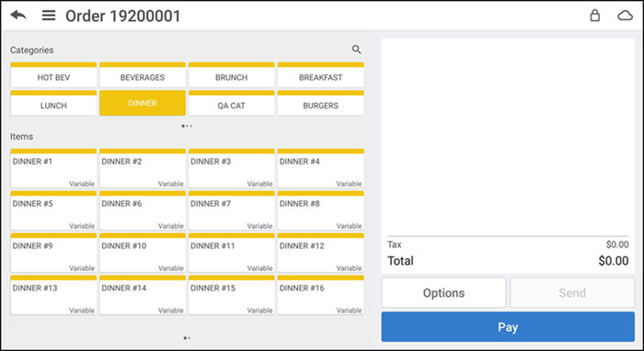644x351 pixels.
Task: Tap the lock icon in header
Action: tap(594, 16)
